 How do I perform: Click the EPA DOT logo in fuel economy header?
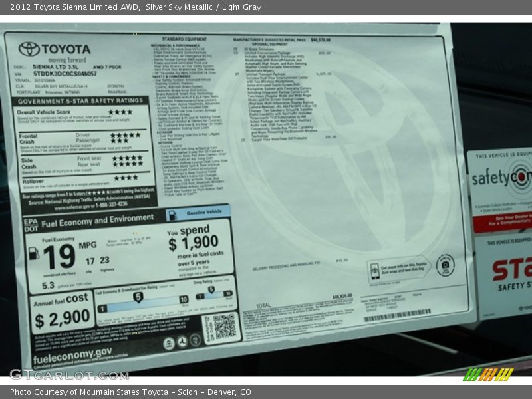pyautogui.click(x=31, y=225)
